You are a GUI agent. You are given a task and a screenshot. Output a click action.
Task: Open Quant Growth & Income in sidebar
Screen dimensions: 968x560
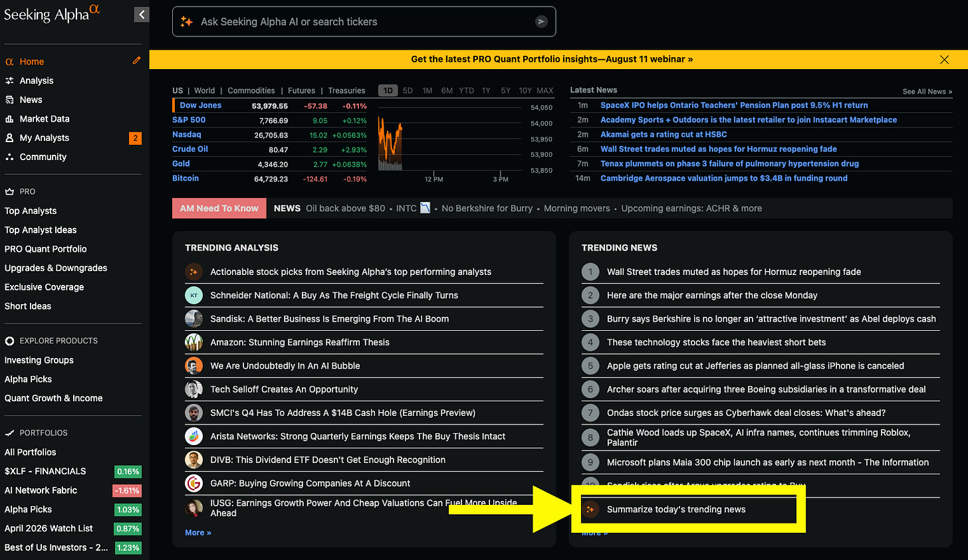[x=54, y=398]
